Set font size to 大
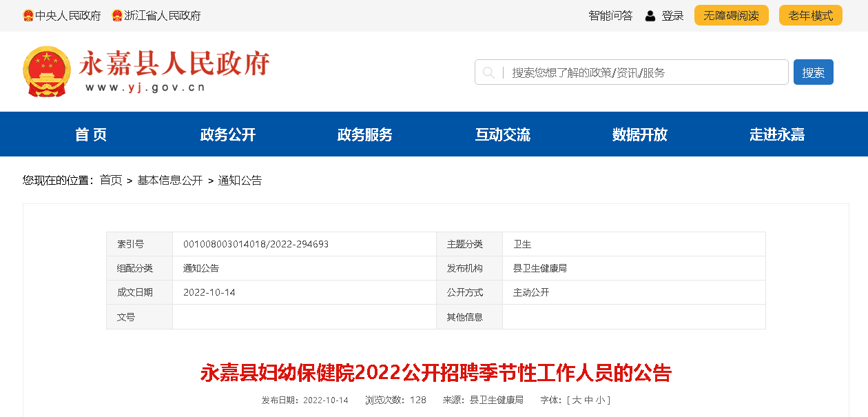The width and height of the screenshot is (868, 417). pos(577,400)
